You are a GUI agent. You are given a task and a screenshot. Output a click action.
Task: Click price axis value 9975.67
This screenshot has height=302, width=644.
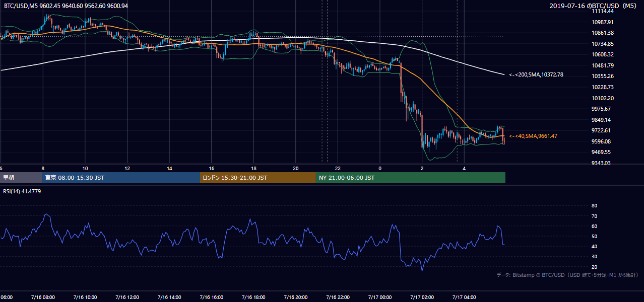click(601, 109)
